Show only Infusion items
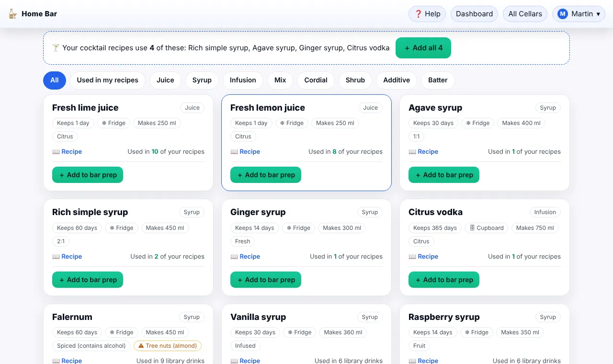The height and width of the screenshot is (364, 613). click(x=243, y=80)
